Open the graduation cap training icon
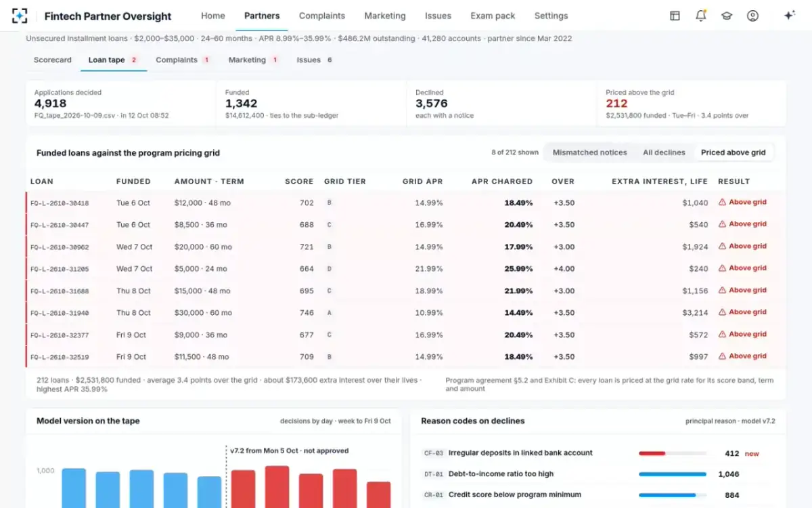The image size is (812, 508). point(727,16)
